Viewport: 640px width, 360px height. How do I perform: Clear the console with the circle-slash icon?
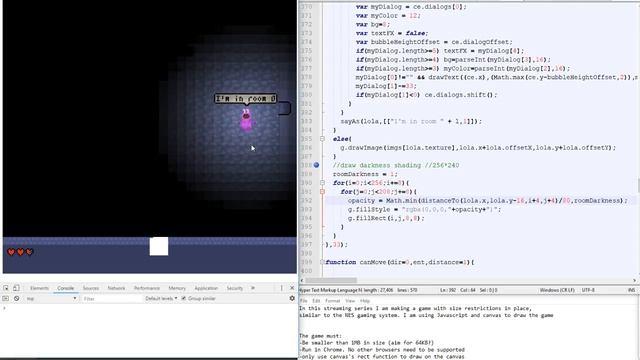click(17, 299)
